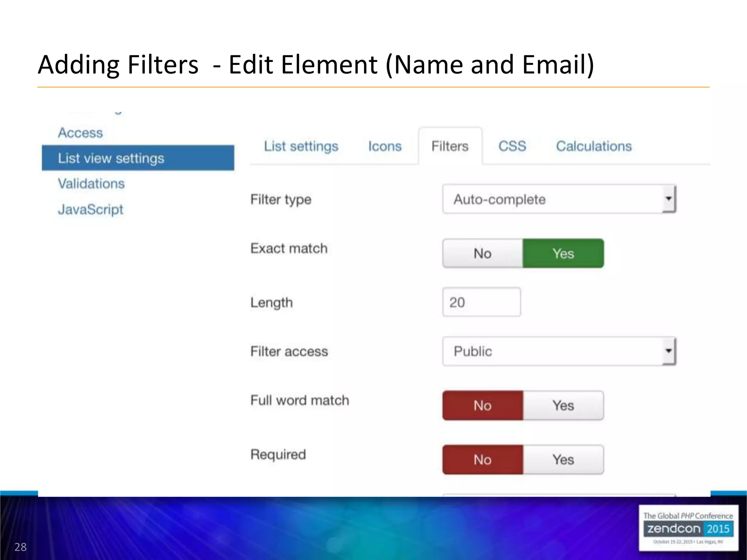Click the Access sidebar link
This screenshot has height=560, width=747.
tap(80, 133)
